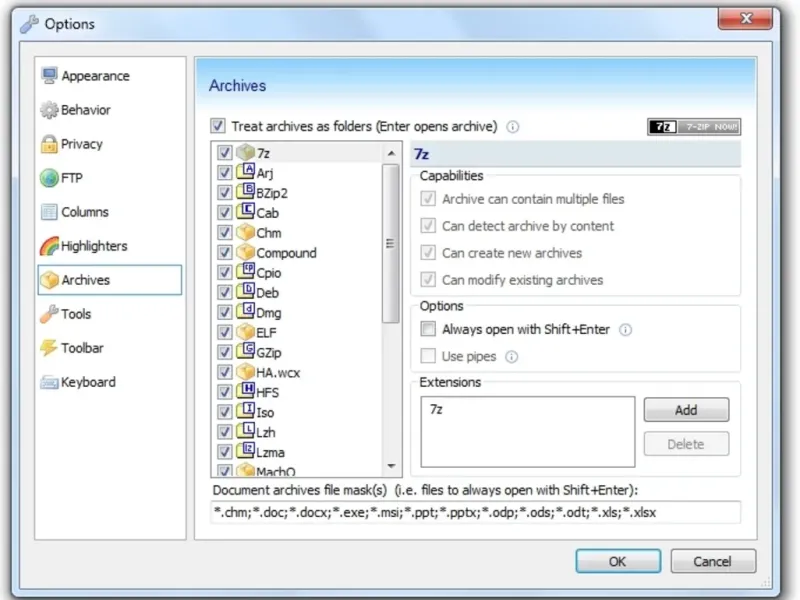Screen dimensions: 800x600
Task: Click the Appearance monitor icon
Action: [49, 76]
